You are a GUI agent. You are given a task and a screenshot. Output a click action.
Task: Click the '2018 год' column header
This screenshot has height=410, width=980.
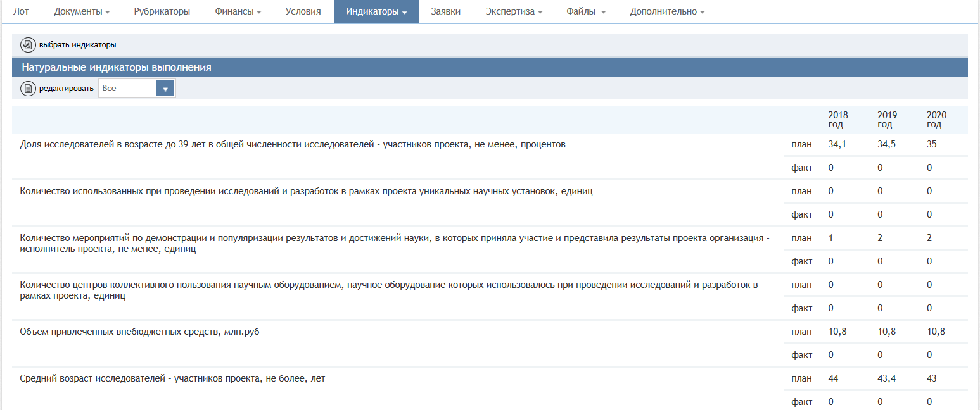tap(838, 120)
